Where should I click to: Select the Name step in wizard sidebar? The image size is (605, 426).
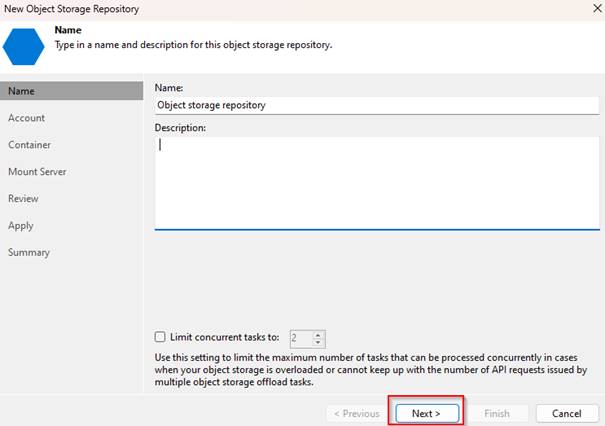click(x=71, y=91)
